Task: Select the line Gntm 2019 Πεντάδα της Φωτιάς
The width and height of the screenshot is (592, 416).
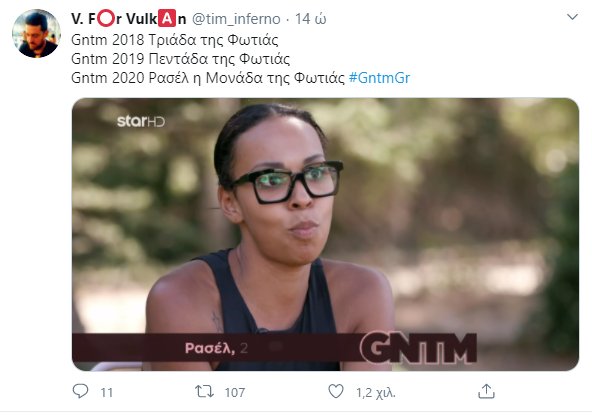Action: click(x=180, y=59)
